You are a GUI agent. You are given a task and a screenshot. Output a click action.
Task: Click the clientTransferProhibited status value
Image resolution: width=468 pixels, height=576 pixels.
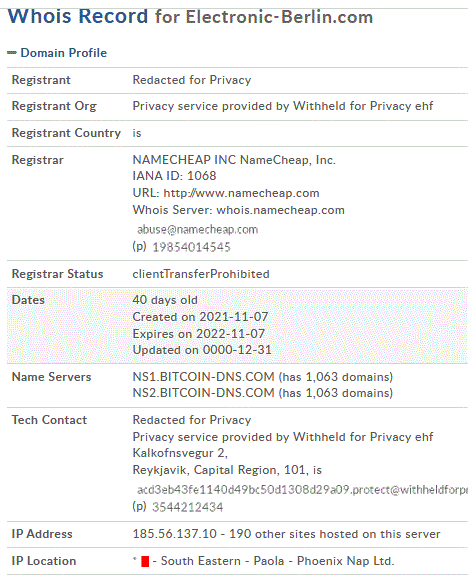pos(201,274)
